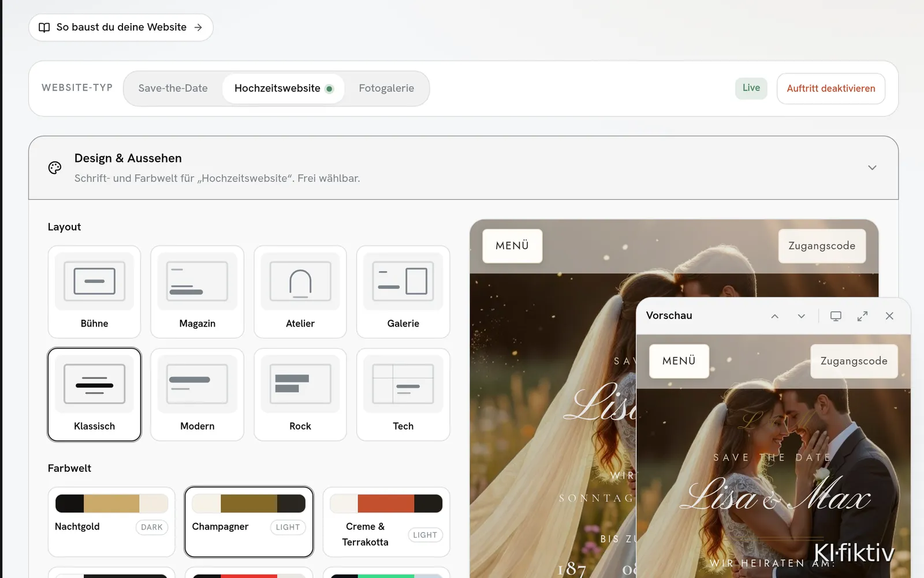Viewport: 924px width, 578px height.
Task: Click the arrow in 'So baust du deine Website'
Action: coord(198,28)
